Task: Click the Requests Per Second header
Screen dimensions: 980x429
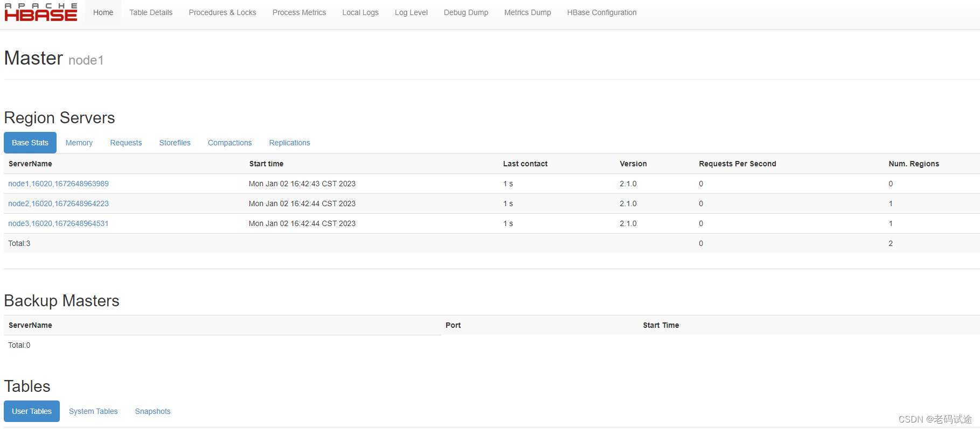Action: tap(738, 164)
